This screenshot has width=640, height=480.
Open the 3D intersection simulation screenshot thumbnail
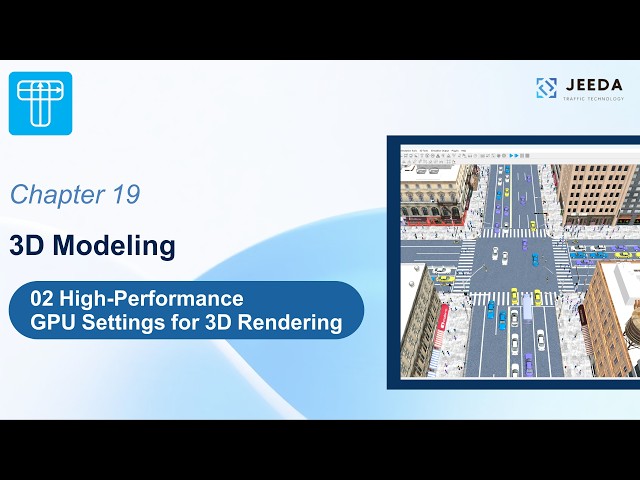point(513,262)
